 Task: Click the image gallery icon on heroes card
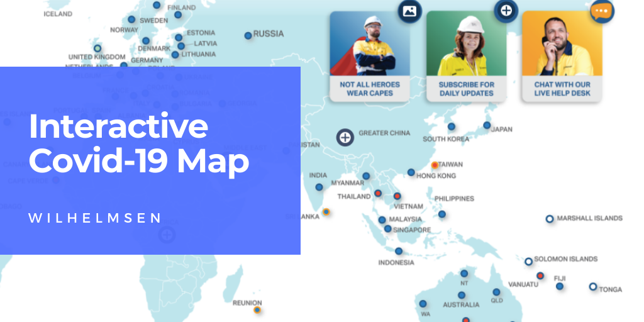(409, 11)
